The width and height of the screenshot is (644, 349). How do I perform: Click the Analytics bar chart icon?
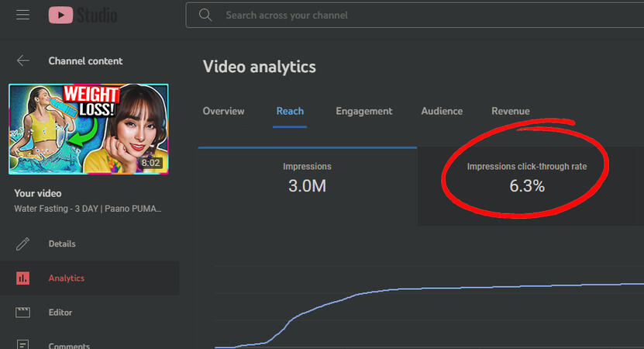click(x=22, y=278)
